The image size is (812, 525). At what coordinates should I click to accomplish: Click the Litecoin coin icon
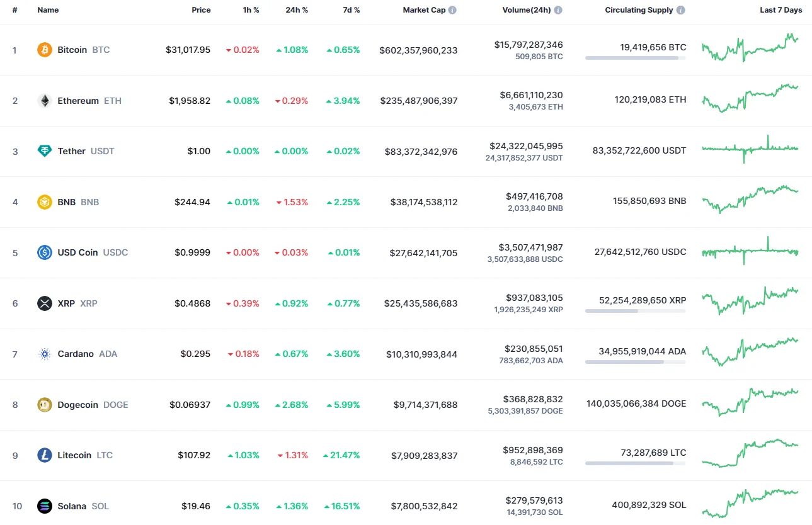44,455
